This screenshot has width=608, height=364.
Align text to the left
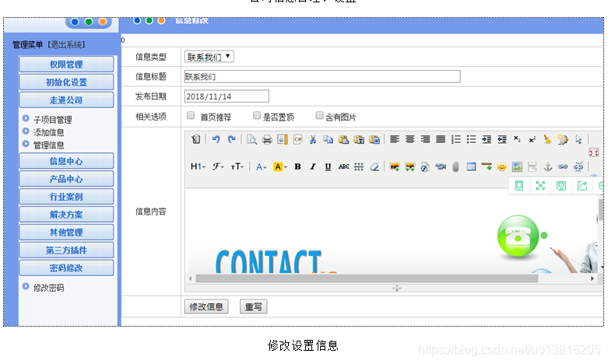click(395, 139)
